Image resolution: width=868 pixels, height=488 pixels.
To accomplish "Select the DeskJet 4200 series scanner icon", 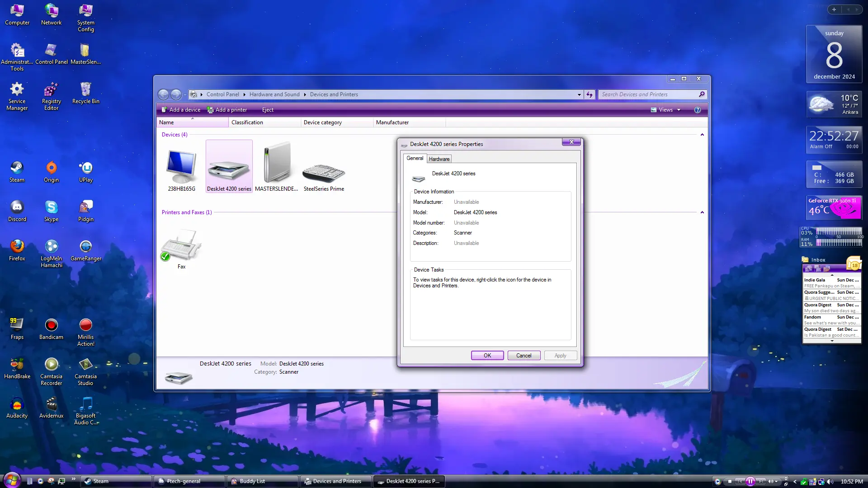I will 229,166.
